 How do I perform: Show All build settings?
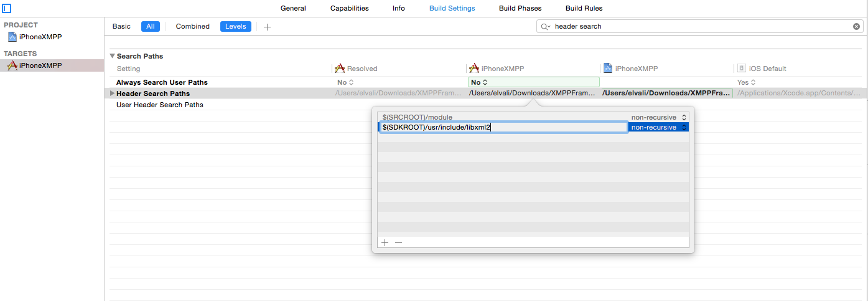coord(151,26)
